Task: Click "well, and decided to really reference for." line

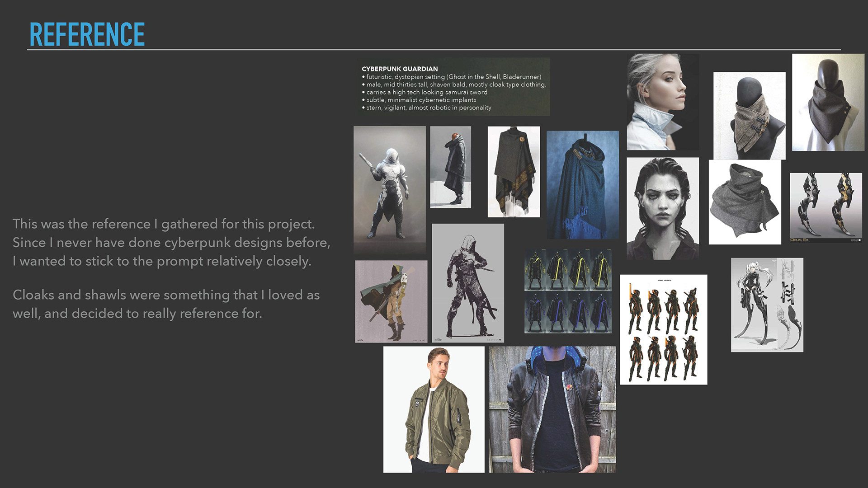Action: [x=137, y=314]
